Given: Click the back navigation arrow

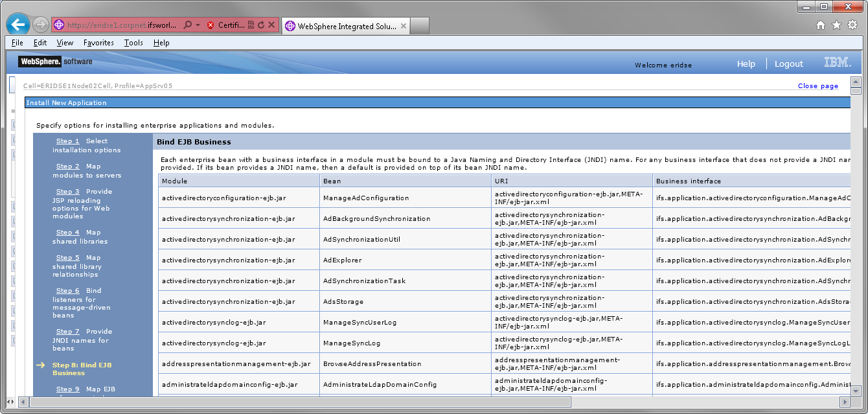Looking at the screenshot, I should (x=17, y=25).
